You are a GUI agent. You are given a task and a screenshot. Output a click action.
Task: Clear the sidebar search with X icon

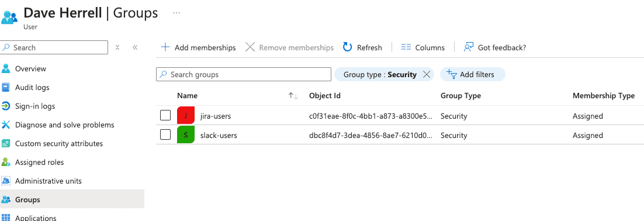click(117, 48)
